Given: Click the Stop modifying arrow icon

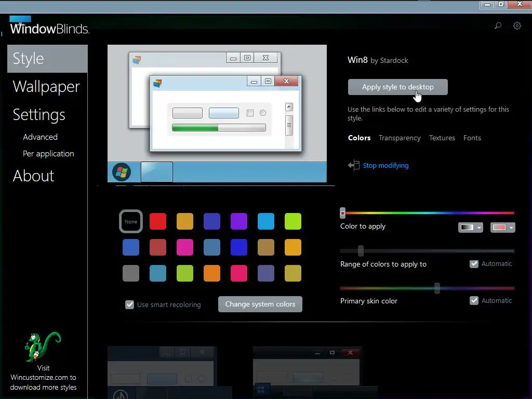Looking at the screenshot, I should coord(353,165).
